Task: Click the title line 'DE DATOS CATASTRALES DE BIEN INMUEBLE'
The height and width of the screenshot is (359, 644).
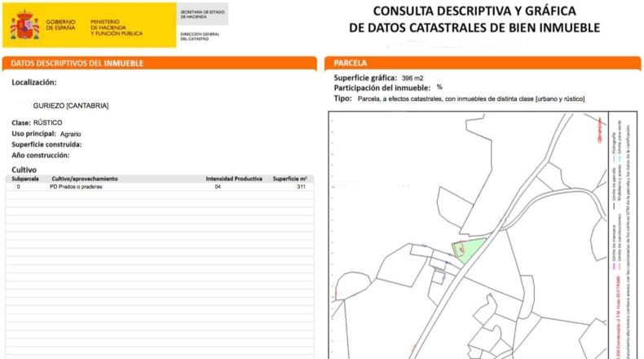Action: pyautogui.click(x=474, y=28)
